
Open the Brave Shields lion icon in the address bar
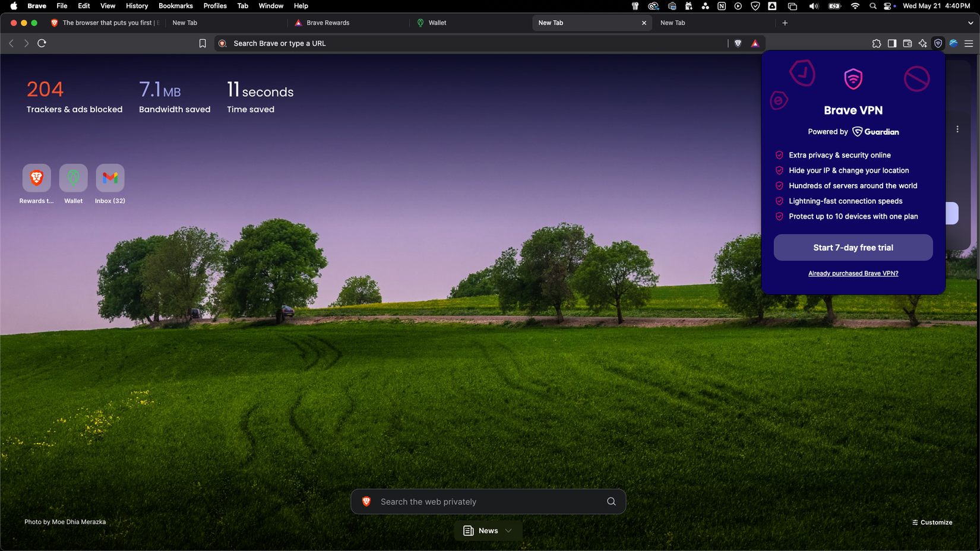(738, 43)
